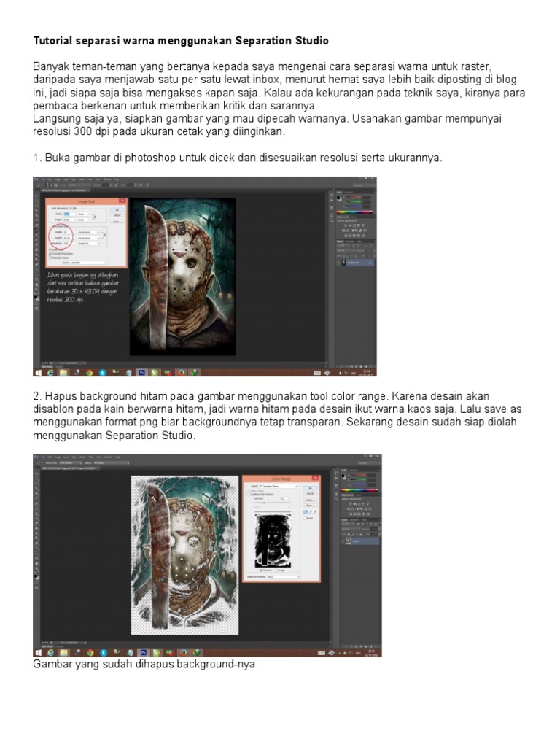The height and width of the screenshot is (747, 560).
Task: Open Resolution pixels/inch dropdown in Image Size
Action: coord(89,244)
